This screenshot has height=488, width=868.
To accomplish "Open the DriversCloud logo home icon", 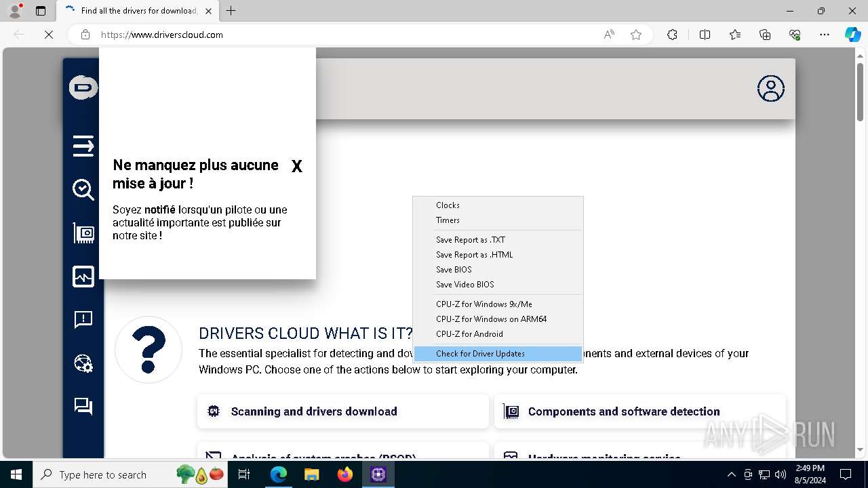I will (x=83, y=88).
